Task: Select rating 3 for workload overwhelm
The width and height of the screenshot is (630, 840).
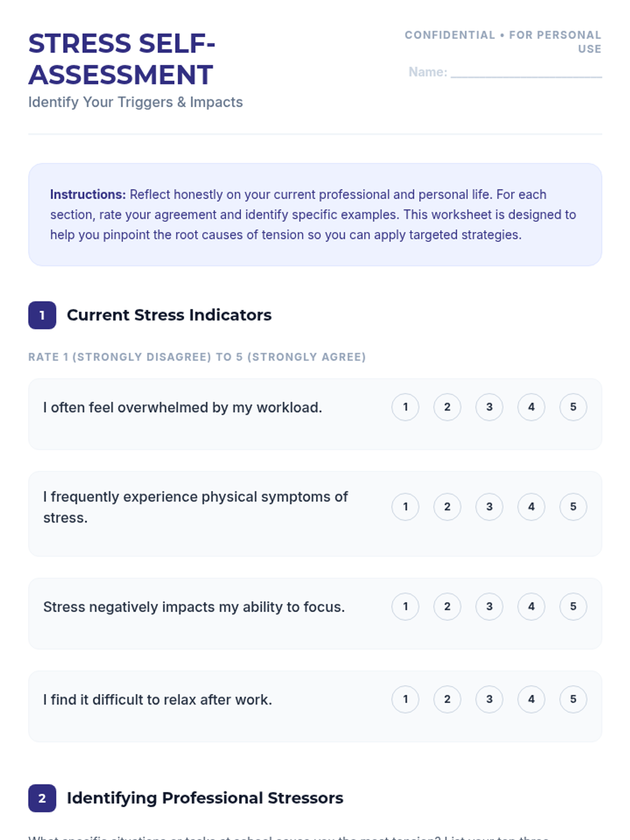Action: (x=489, y=407)
